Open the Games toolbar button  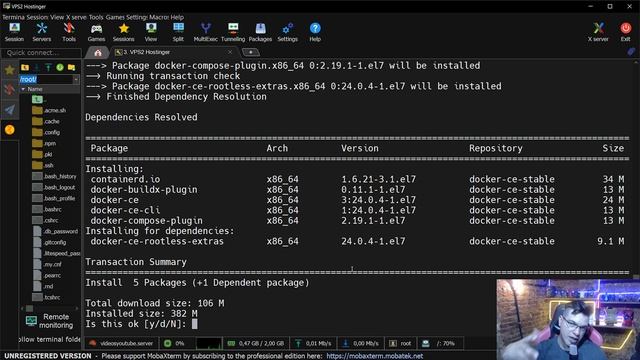pos(96,32)
